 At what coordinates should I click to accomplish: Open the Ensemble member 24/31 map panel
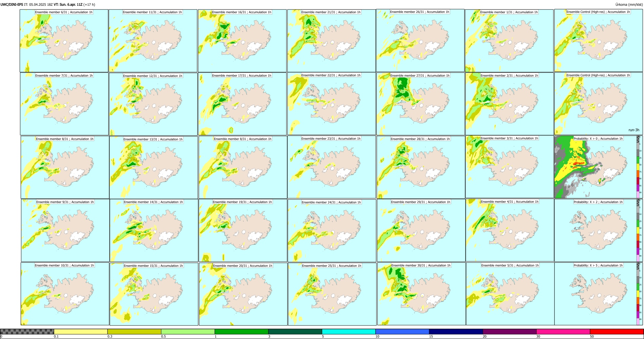[332, 231]
